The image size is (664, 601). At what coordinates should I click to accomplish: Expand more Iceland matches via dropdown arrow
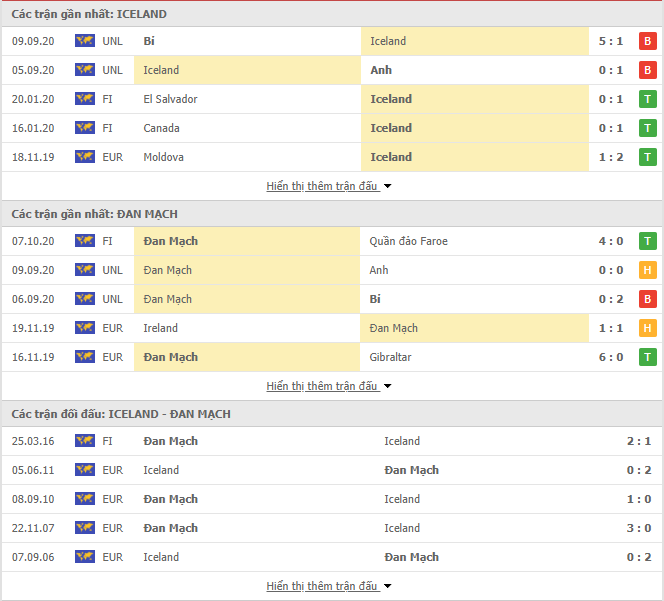[387, 186]
